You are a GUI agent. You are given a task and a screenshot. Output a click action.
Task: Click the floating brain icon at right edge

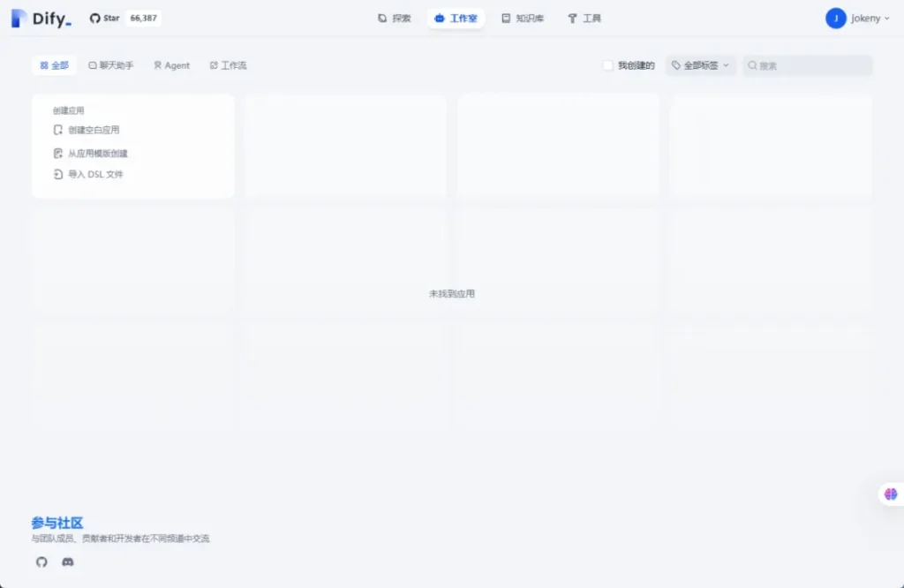[x=890, y=494]
